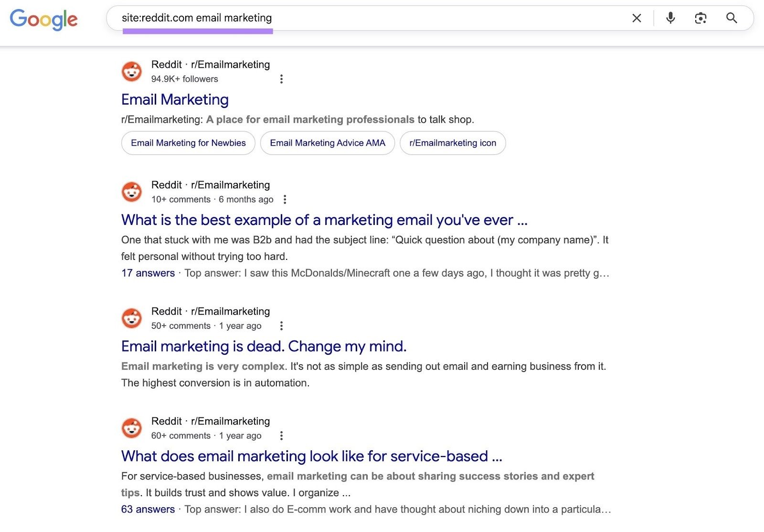
Task: Open Google Lens image search
Action: pyautogui.click(x=700, y=18)
